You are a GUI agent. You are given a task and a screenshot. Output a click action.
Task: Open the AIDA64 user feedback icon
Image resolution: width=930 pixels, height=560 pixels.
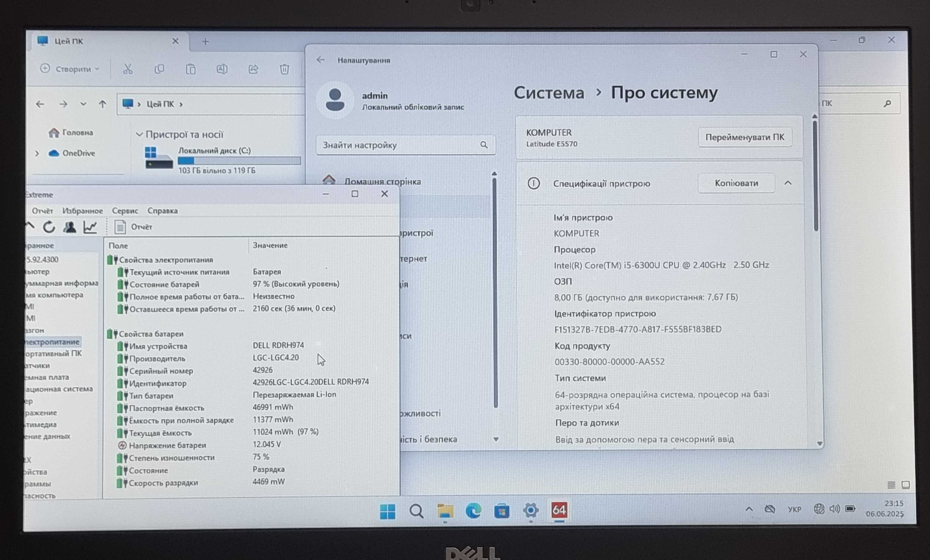click(x=70, y=227)
